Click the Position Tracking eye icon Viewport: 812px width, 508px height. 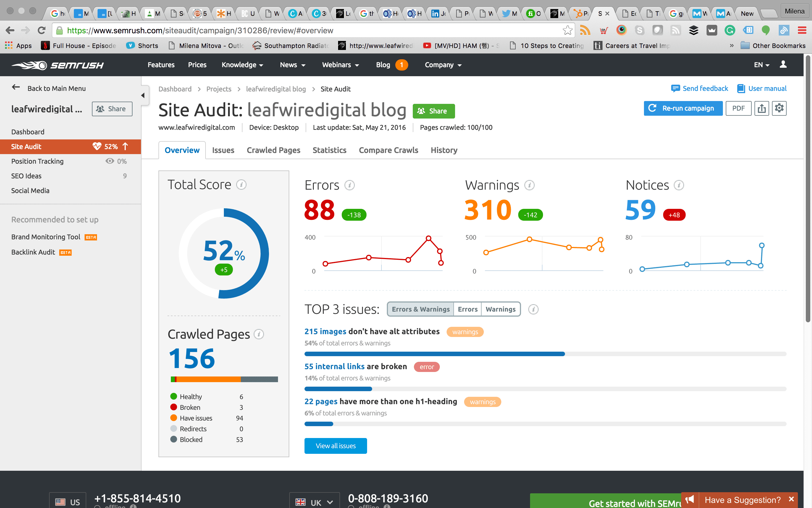pos(110,161)
